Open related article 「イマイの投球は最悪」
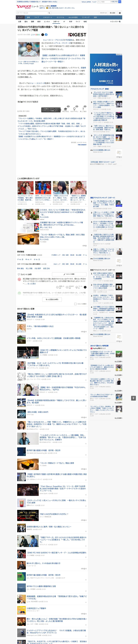Screen dimensions: 138x644 50,124
